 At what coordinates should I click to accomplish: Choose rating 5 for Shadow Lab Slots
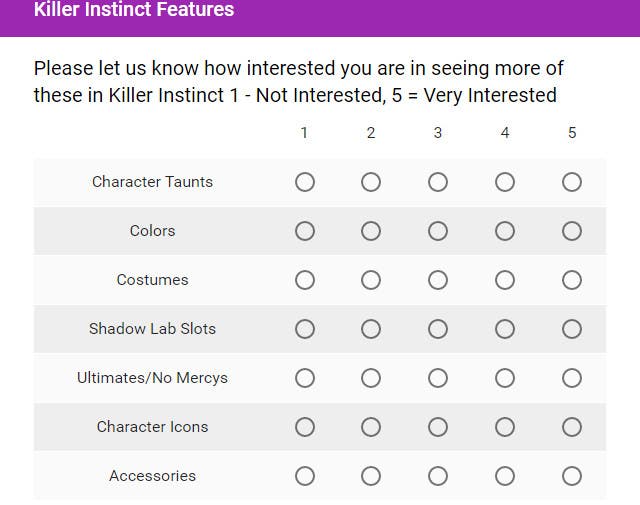pyautogui.click(x=571, y=329)
